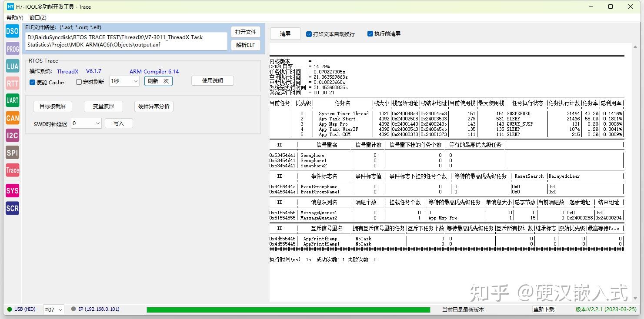The height and width of the screenshot is (319, 644).
Task: Click the App Msp Pro task row
Action: click(x=447, y=124)
